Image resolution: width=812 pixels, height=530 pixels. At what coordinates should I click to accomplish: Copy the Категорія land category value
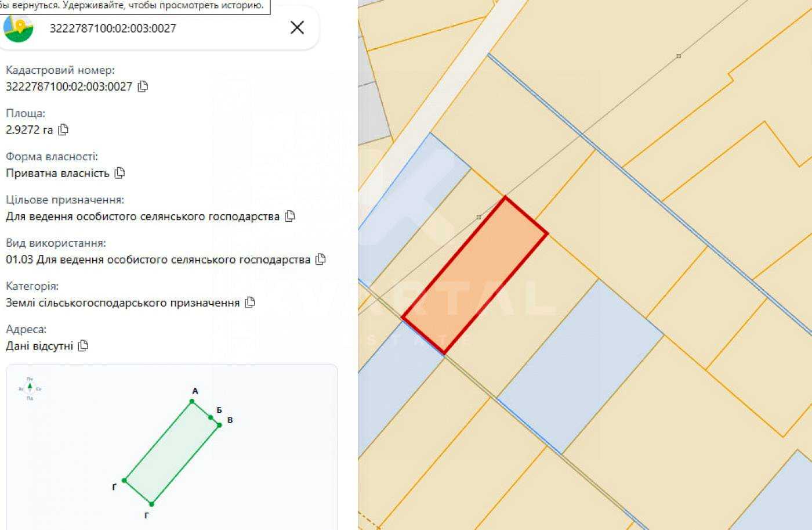250,302
